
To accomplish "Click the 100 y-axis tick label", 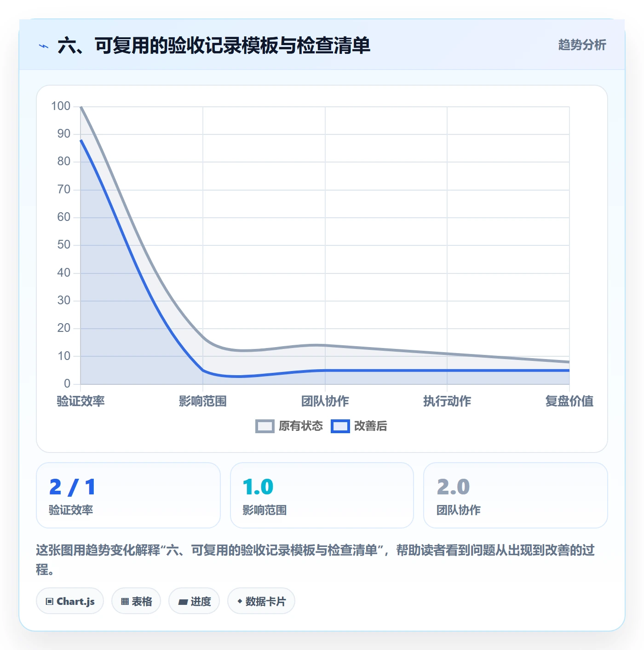I will tap(61, 106).
